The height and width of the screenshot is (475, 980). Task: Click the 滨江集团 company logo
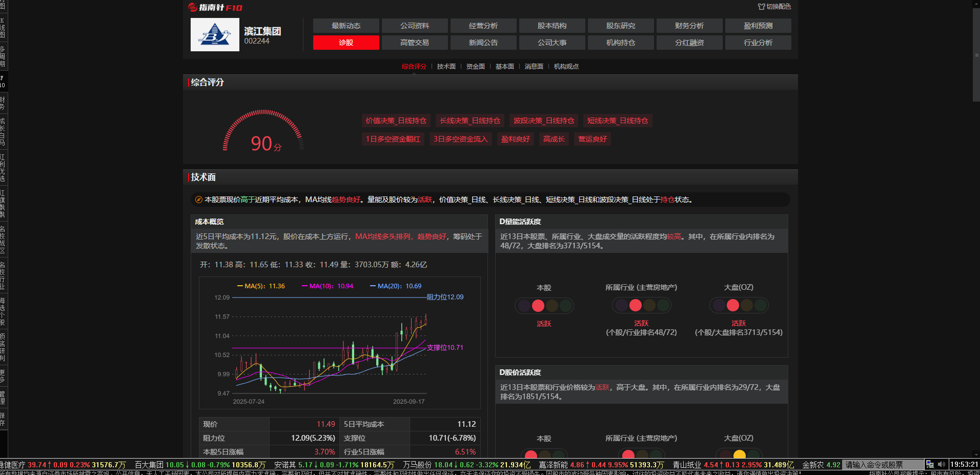click(x=215, y=34)
